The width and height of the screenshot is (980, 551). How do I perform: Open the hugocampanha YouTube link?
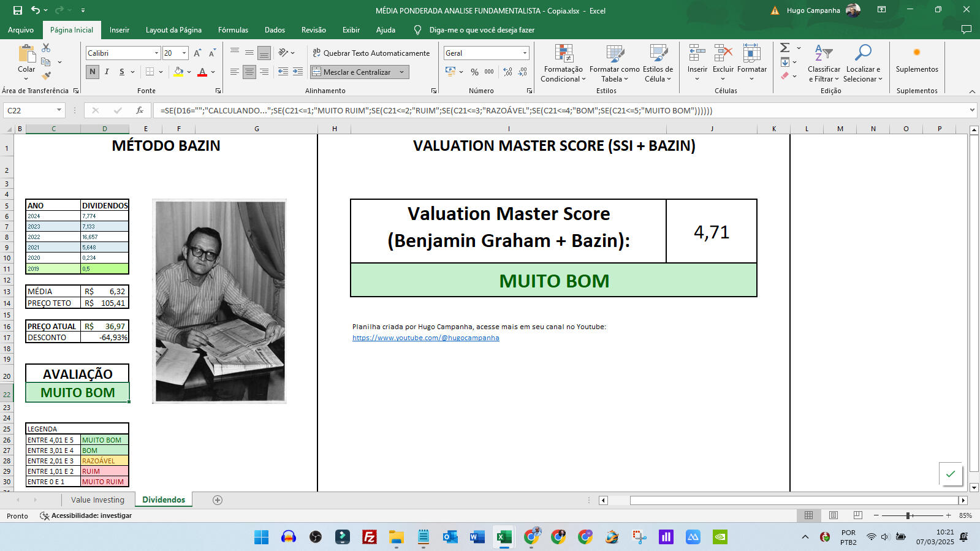pos(425,338)
